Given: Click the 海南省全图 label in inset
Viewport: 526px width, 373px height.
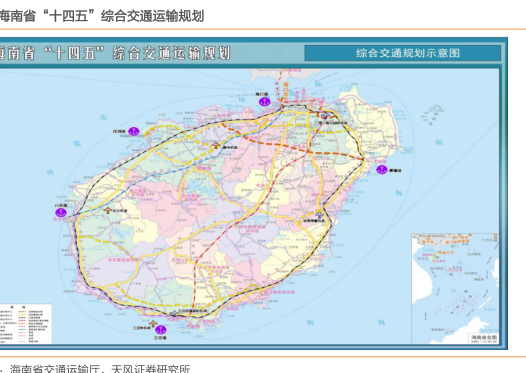Looking at the screenshot, I should (484, 337).
